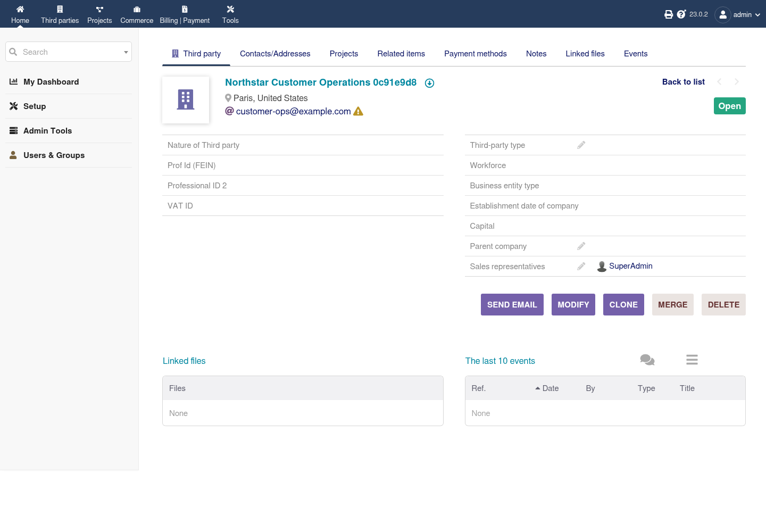The width and height of the screenshot is (766, 532).
Task: Open the help question-mark icon
Action: [681, 14]
